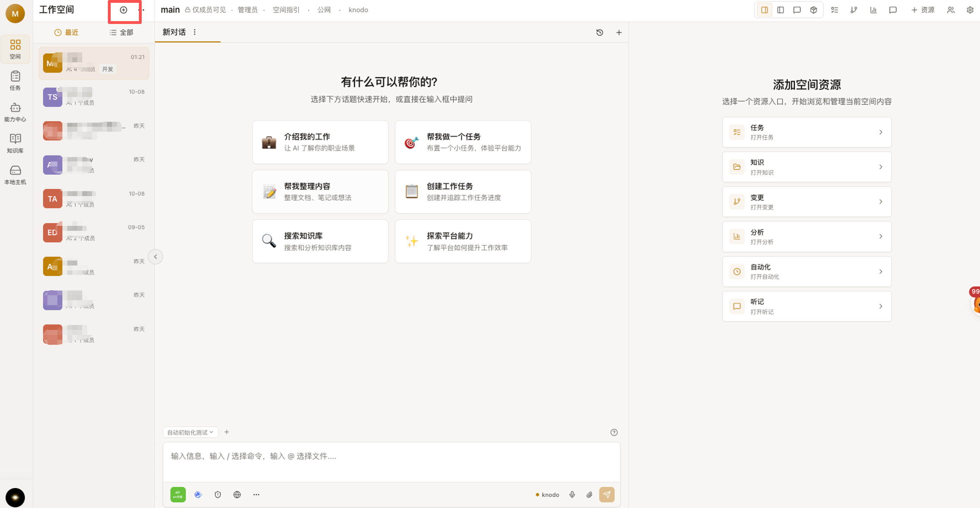Click the green air agent icon in input toolbar
This screenshot has height=508, width=980.
click(x=178, y=494)
